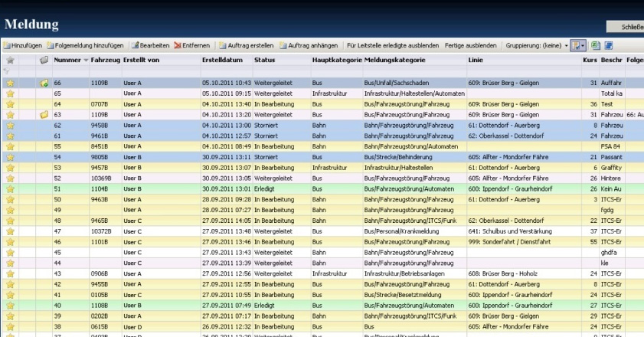
Task: Toggle Fertige ausblenden filter
Action: pos(471,46)
